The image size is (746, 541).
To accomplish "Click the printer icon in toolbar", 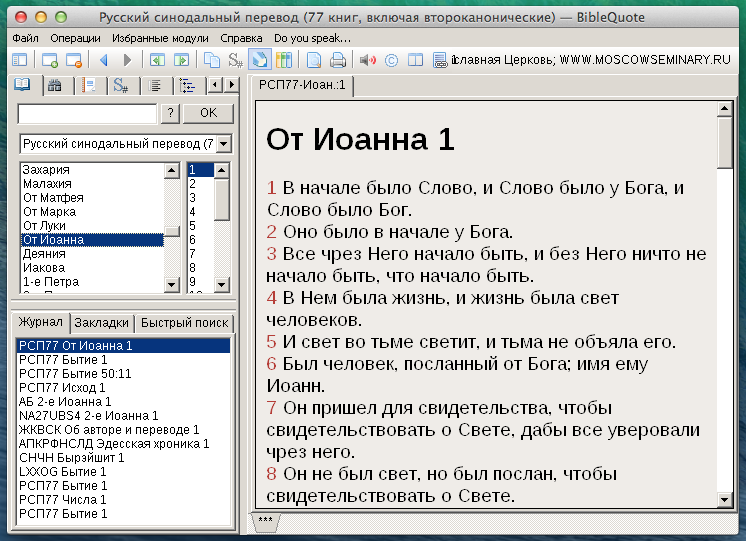I will 338,60.
